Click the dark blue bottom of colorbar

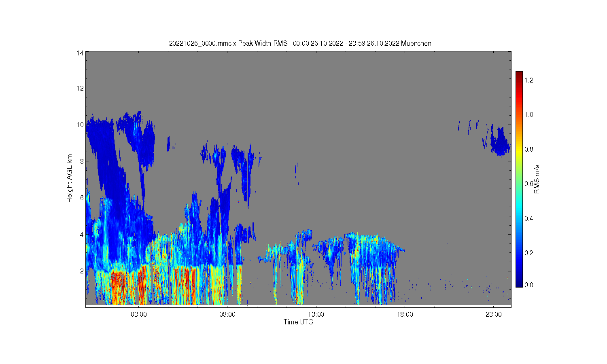pos(519,282)
